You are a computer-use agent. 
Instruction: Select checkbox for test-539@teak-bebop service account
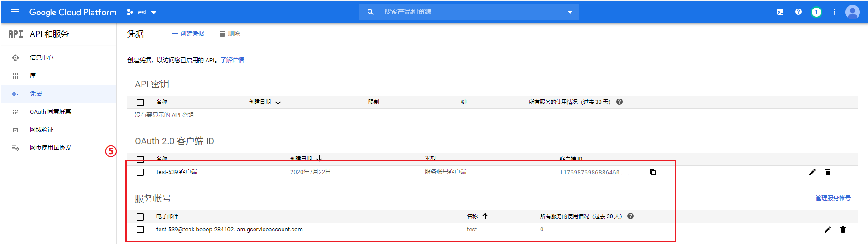click(140, 230)
